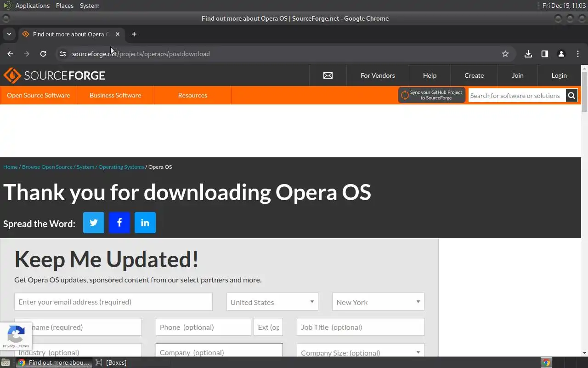Focus the email address field
The width and height of the screenshot is (588, 368).
point(113,302)
